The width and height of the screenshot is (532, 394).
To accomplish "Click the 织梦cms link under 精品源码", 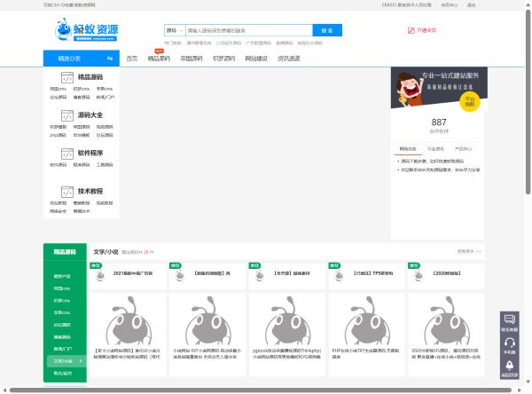I will point(82,89).
